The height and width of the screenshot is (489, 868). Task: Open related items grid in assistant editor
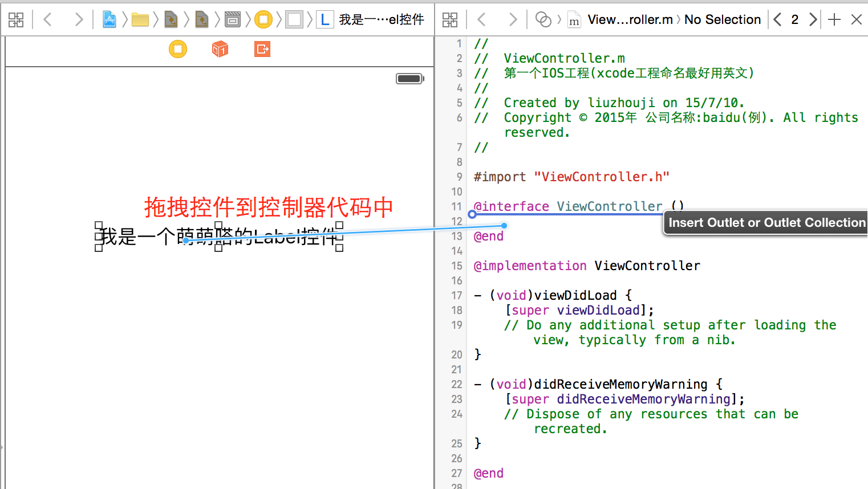(x=450, y=20)
